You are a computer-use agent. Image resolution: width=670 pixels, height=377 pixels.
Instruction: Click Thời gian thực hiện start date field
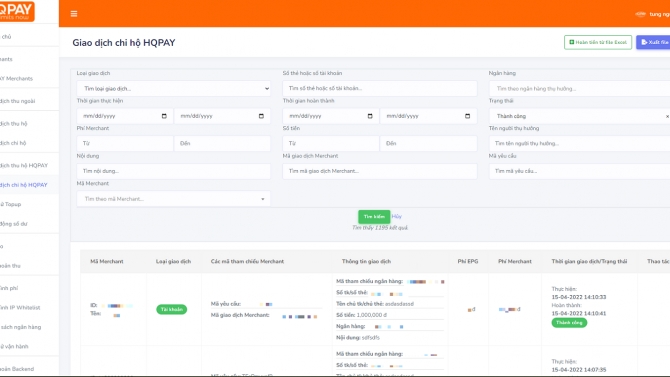point(125,116)
